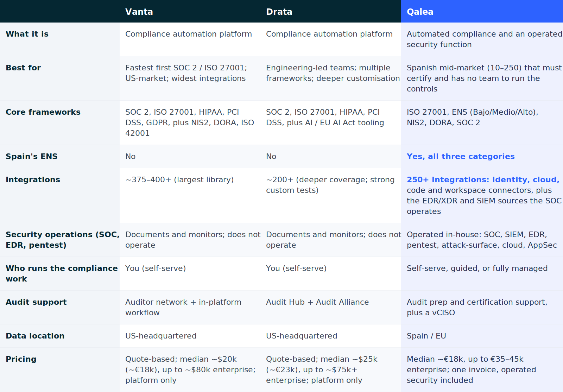Select the 'Integrations' row label
Screen dimensions: 563x392
(33, 179)
